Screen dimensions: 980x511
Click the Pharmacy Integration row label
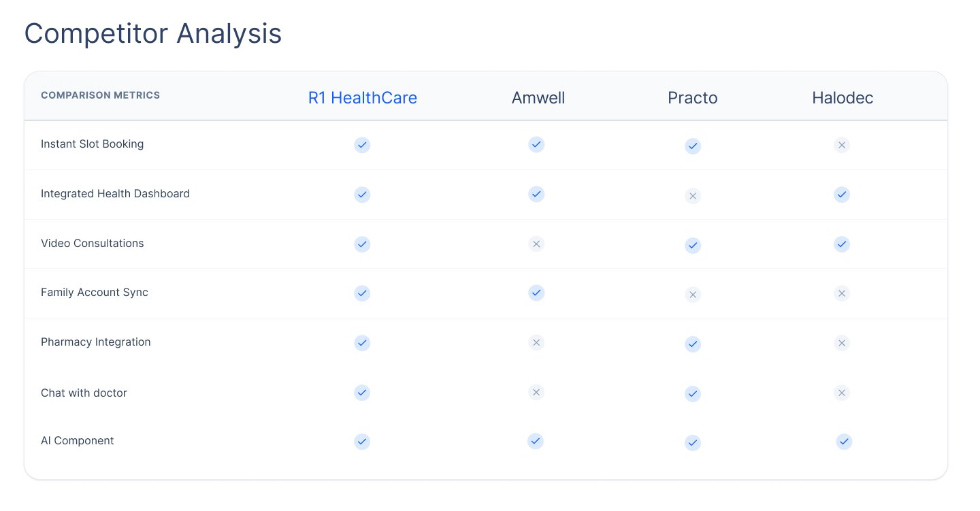pos(96,342)
